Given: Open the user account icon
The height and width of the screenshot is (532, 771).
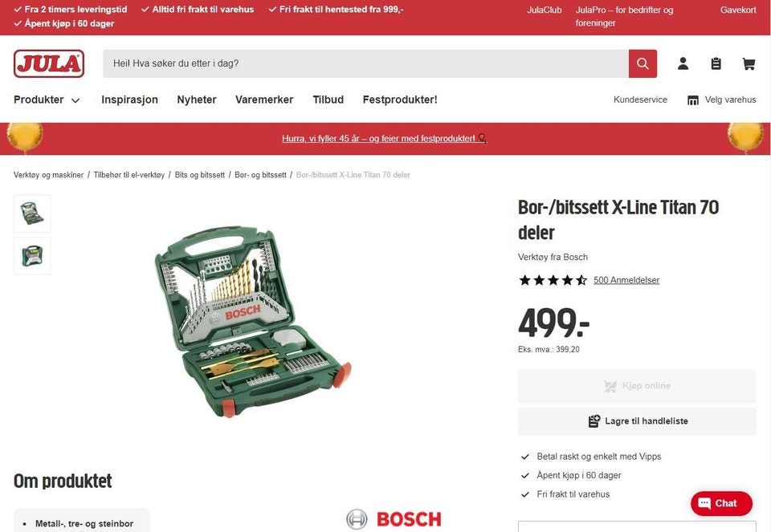Looking at the screenshot, I should point(683,63).
